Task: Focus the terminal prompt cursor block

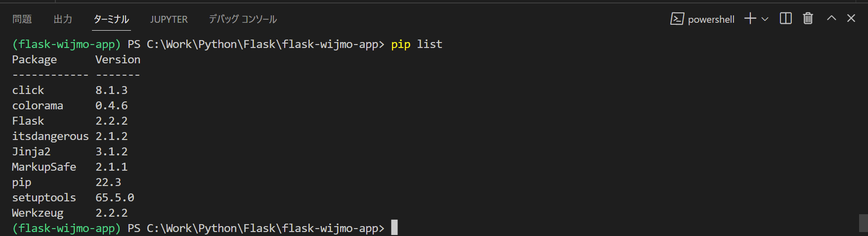Action: coord(394,228)
